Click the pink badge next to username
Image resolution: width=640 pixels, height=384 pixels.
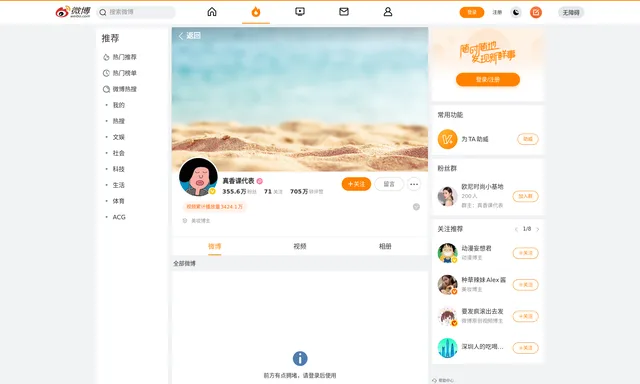click(x=260, y=181)
